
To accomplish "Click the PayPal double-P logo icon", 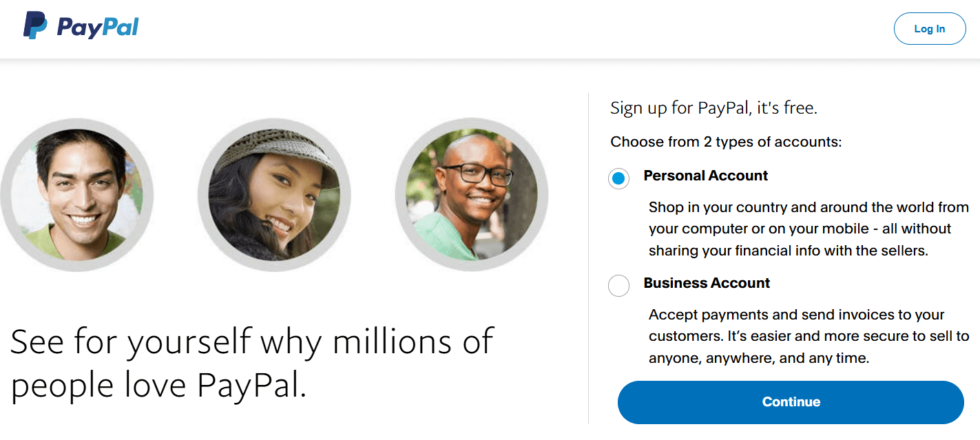I will pos(35,26).
